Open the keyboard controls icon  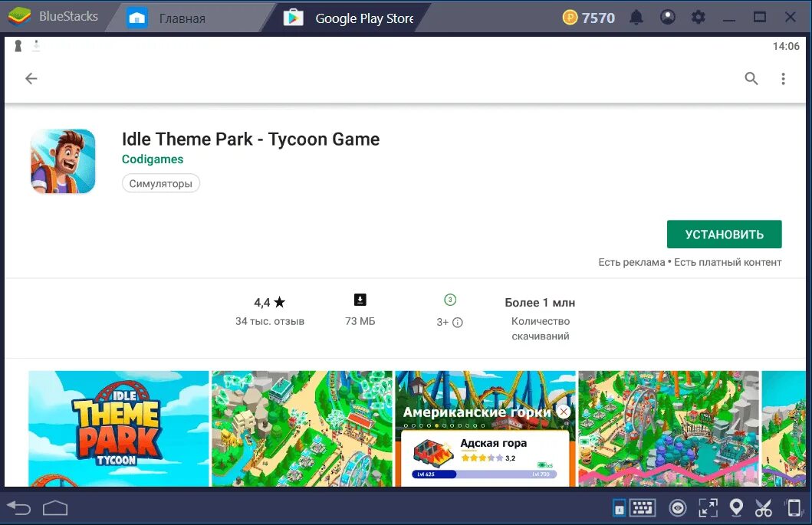[x=643, y=508]
